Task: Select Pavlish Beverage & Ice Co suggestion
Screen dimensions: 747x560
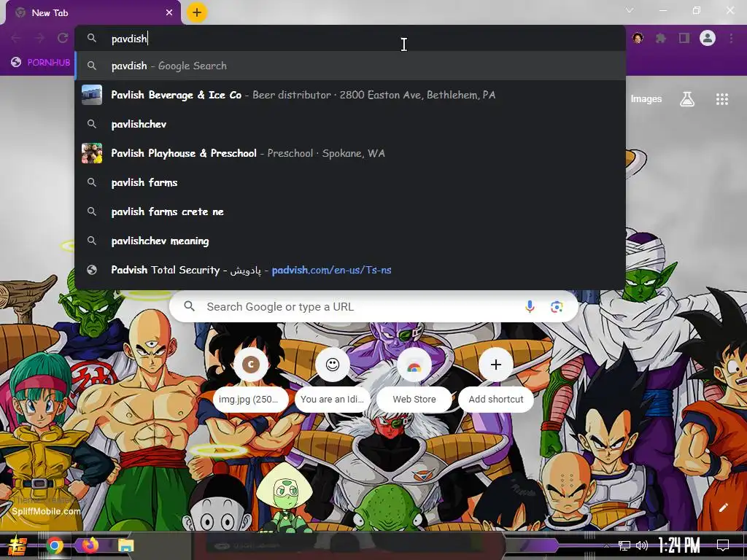Action: click(350, 95)
